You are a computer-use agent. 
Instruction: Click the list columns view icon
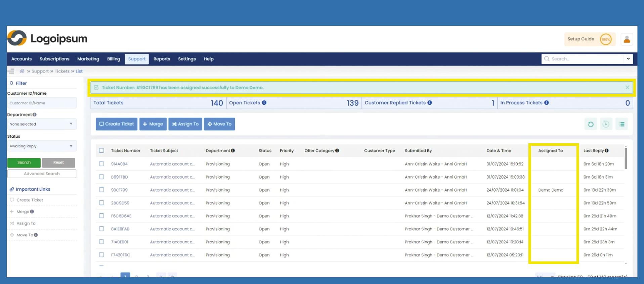point(622,124)
